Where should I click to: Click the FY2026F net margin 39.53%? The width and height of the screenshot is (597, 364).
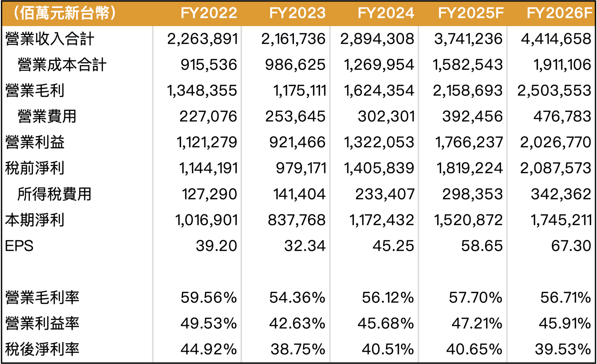click(x=563, y=349)
